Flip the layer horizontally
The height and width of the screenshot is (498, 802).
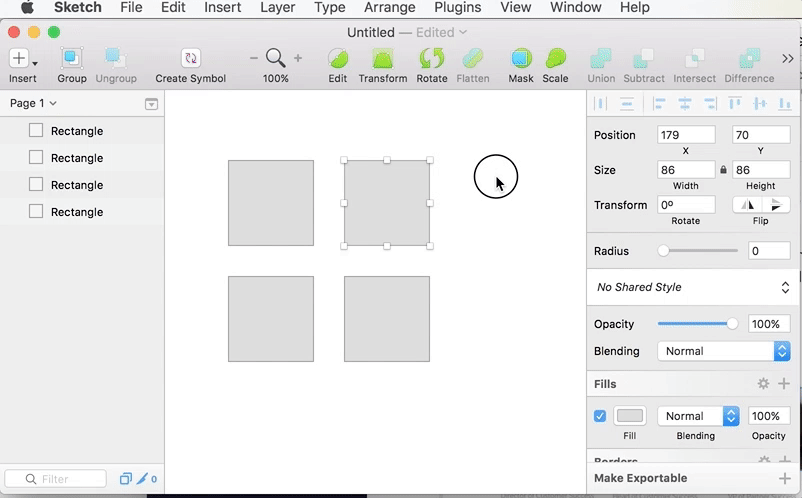pos(747,205)
